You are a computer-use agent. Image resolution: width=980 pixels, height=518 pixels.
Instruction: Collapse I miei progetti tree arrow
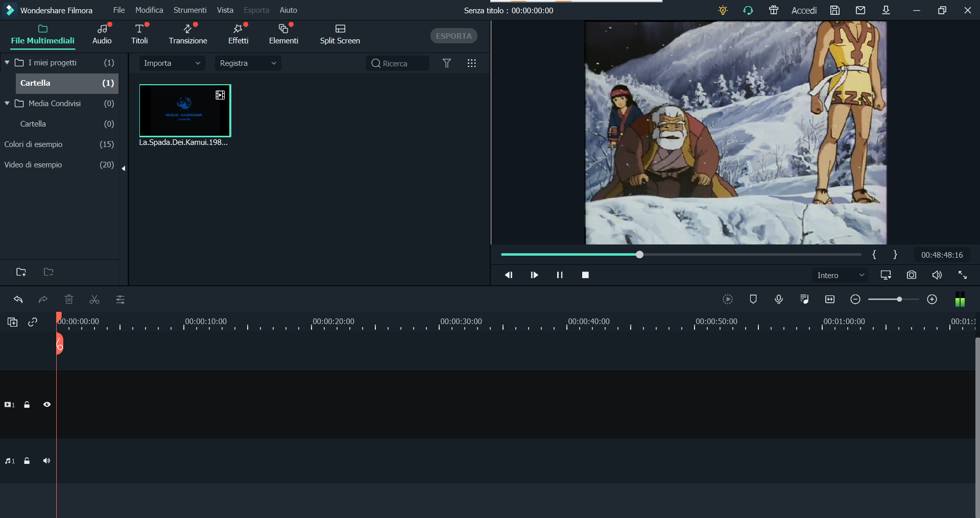point(7,62)
